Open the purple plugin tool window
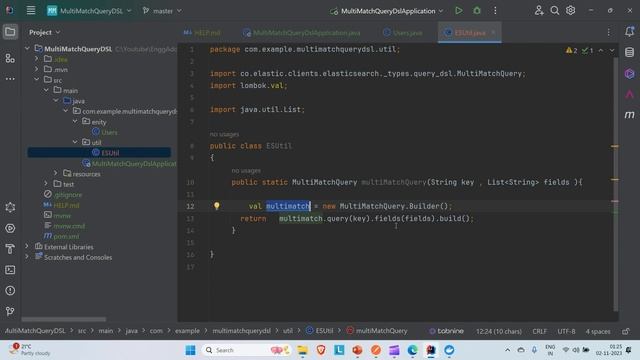 pos(629,73)
